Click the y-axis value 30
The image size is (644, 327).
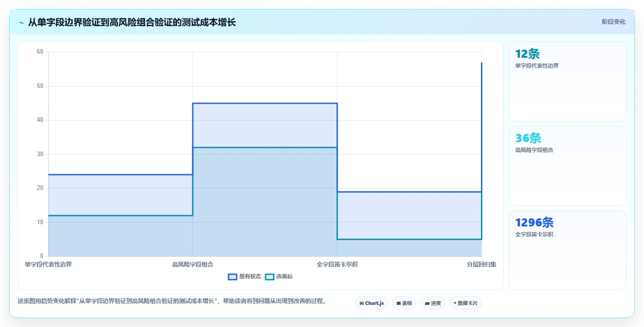point(40,154)
